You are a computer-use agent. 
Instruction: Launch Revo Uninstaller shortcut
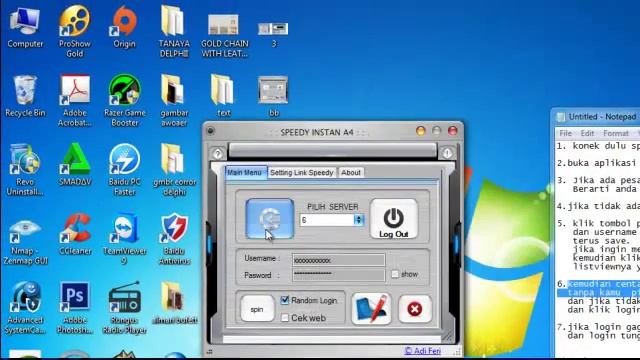point(25,169)
